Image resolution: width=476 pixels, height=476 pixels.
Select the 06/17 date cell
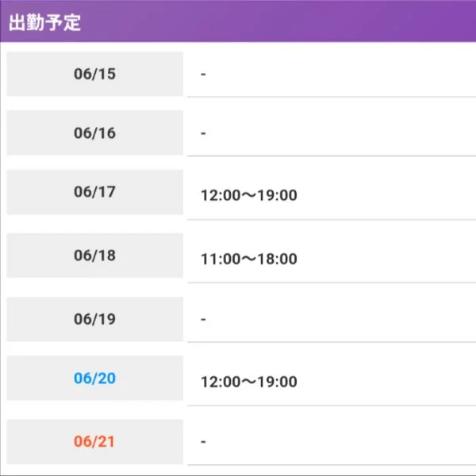[94, 192]
